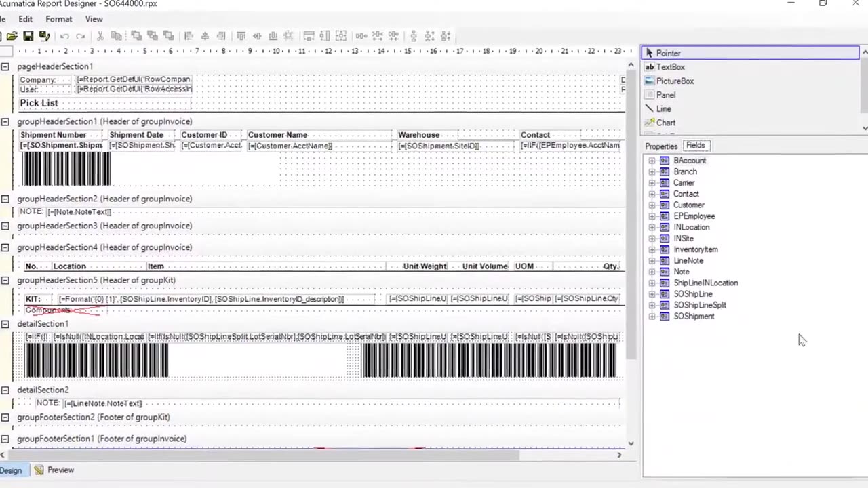The image size is (868, 488).
Task: Collapse groupHeaderSection5 groupKit toggle
Action: pos(5,280)
